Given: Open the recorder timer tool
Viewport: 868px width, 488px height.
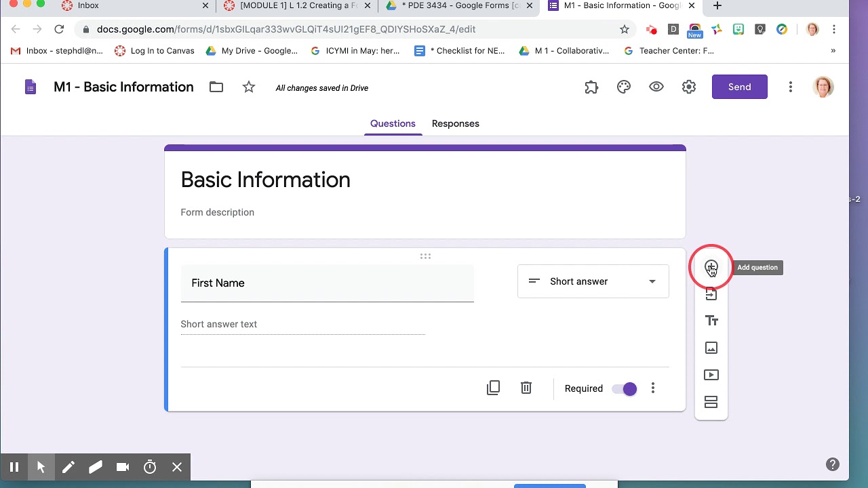Looking at the screenshot, I should pos(150,467).
